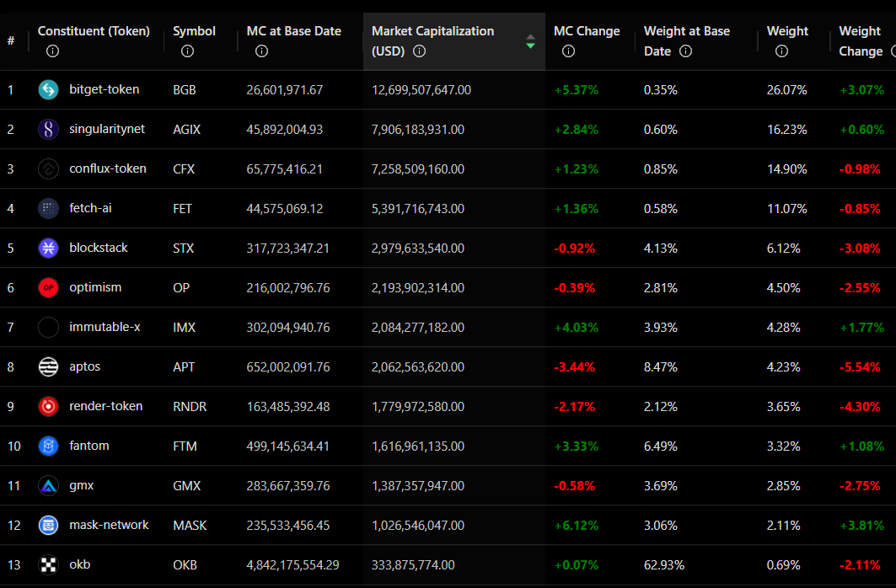The width and height of the screenshot is (896, 588).
Task: Open the bitget-token name link
Action: [x=104, y=89]
